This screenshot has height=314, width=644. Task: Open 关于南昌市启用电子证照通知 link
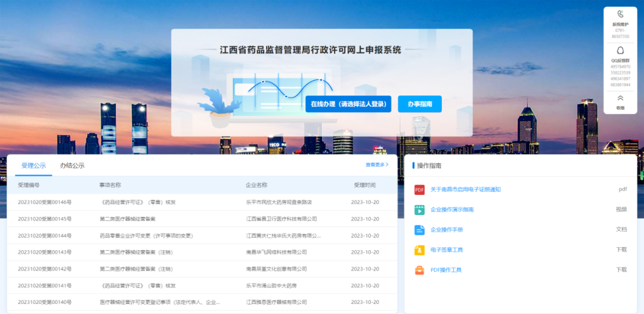click(x=465, y=189)
